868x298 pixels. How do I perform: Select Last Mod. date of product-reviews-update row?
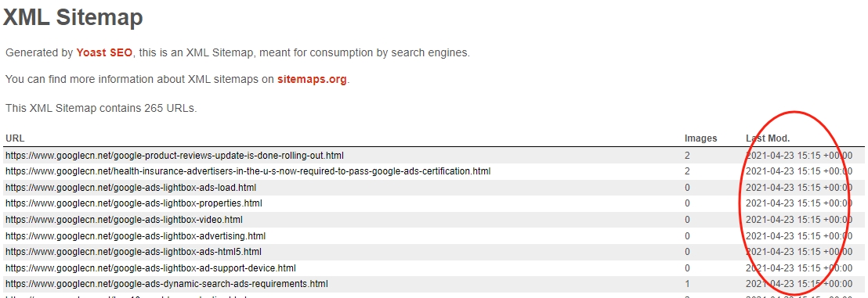point(799,156)
